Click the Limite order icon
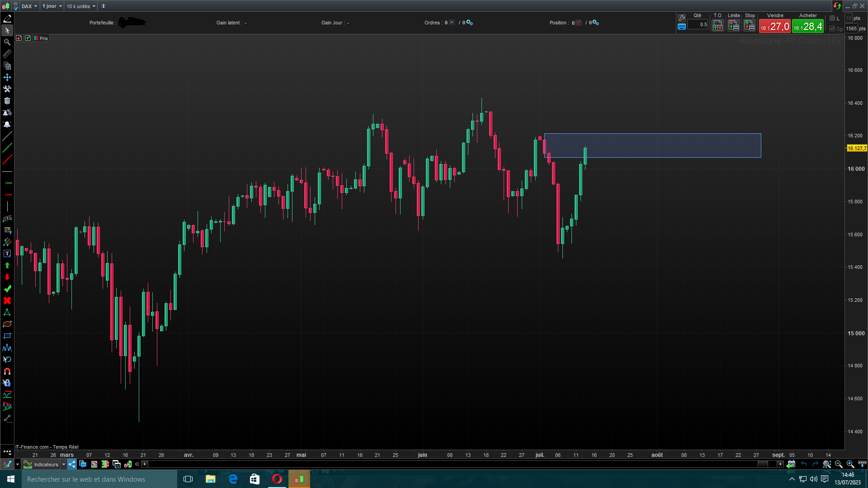This screenshot has height=488, width=868. [734, 26]
